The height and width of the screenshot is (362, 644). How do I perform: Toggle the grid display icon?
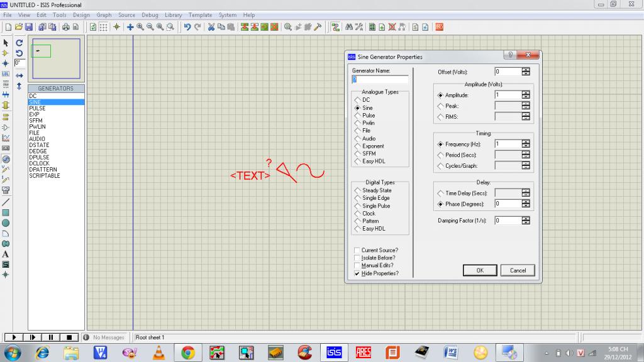pyautogui.click(x=104, y=27)
